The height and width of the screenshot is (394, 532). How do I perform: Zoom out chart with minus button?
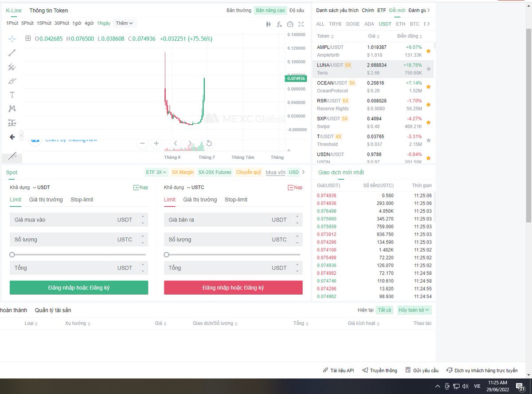[x=142, y=143]
